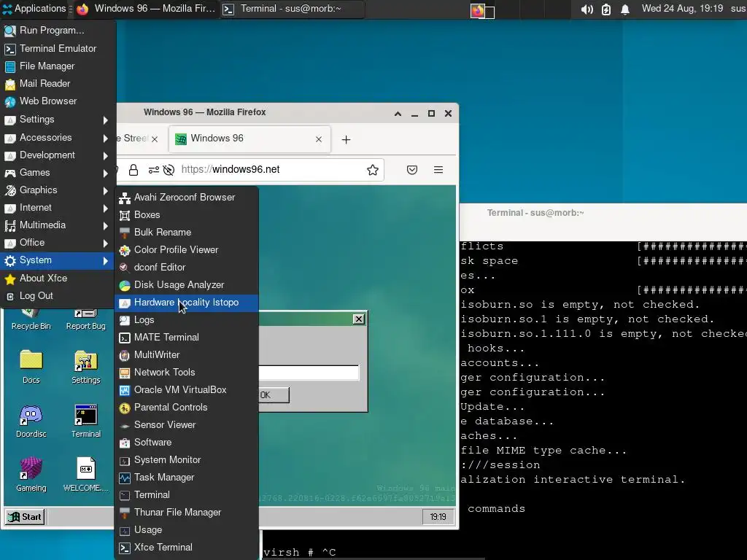Select Hardware Locality lstopo entry
This screenshot has width=747, height=560.
tap(186, 303)
